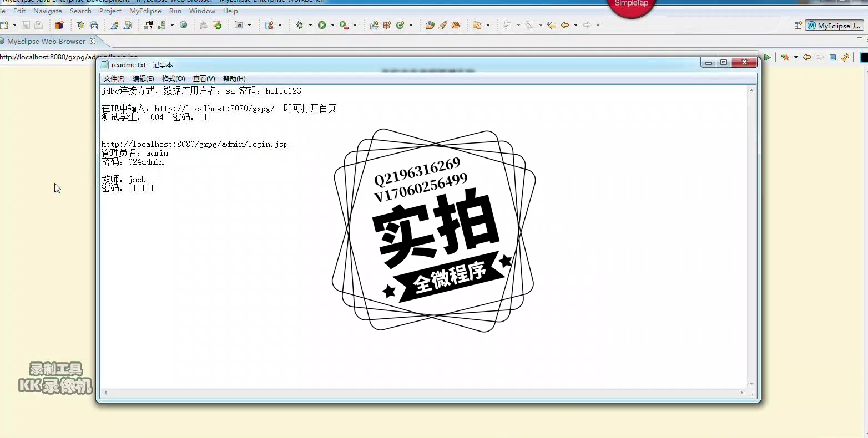The image size is (868, 438).
Task: Click the line '教师: jack' in Notepad
Action: click(x=124, y=180)
